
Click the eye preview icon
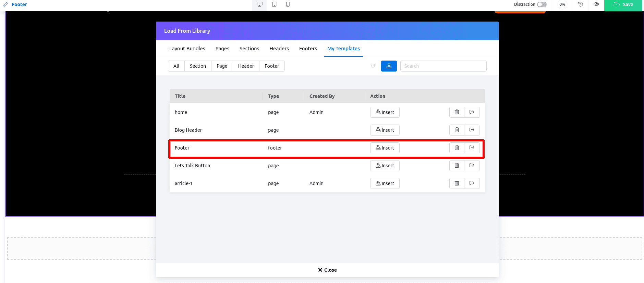[x=596, y=4]
